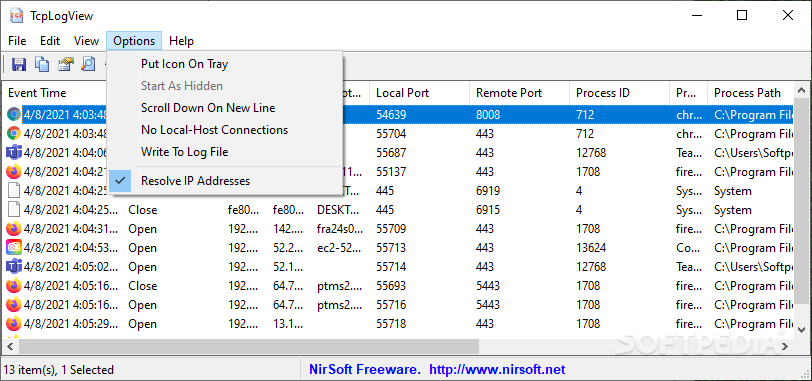Open the Edit menu
Viewport: 812px width, 381px height.
click(50, 41)
